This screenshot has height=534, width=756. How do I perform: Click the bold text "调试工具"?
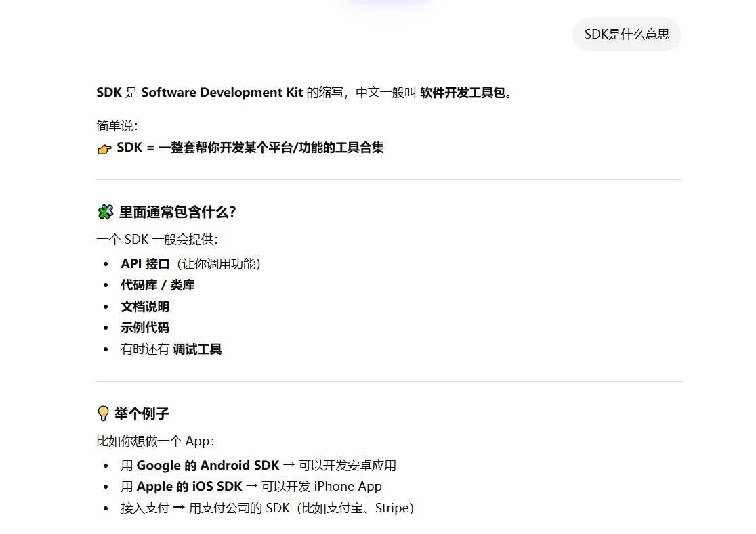coord(197,349)
